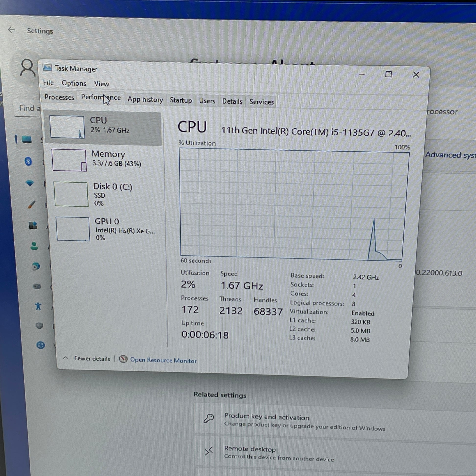Click the user account avatar icon
The image size is (476, 476).
tap(28, 68)
